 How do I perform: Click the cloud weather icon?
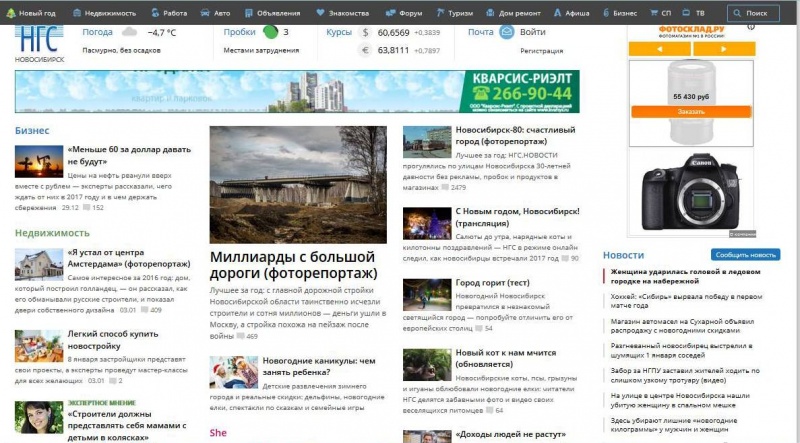tap(129, 32)
